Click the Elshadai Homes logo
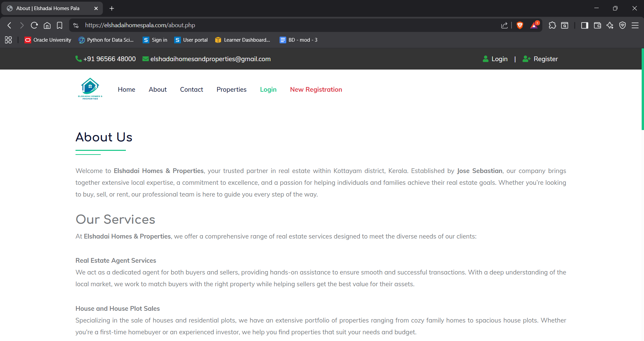The image size is (644, 341). [x=90, y=89]
